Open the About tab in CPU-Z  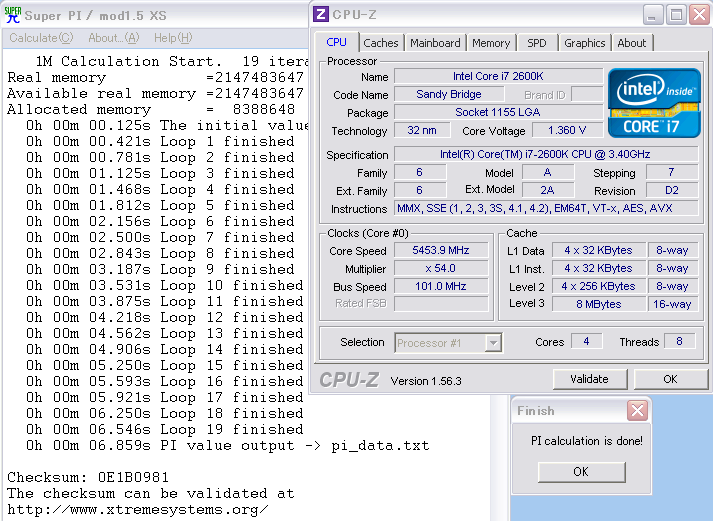[x=632, y=43]
